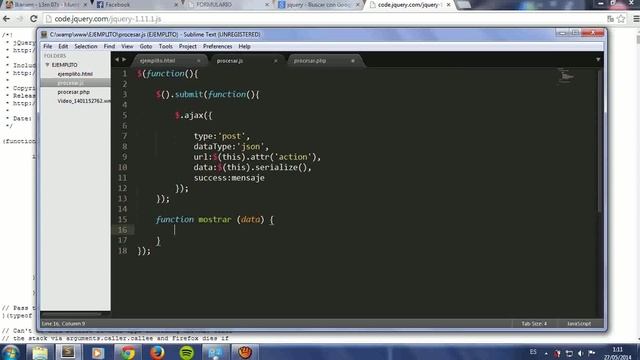640x360 pixels.
Task: Go back in Chrome browser
Action: click(7, 19)
